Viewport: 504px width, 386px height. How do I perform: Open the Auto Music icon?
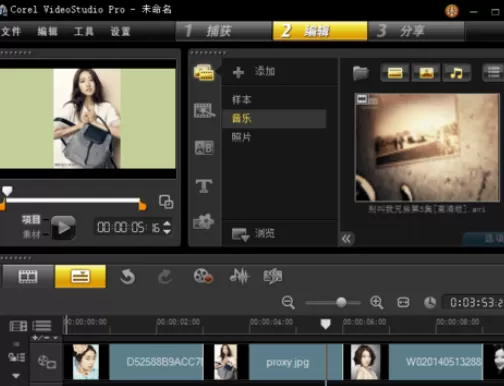pyautogui.click(x=273, y=276)
